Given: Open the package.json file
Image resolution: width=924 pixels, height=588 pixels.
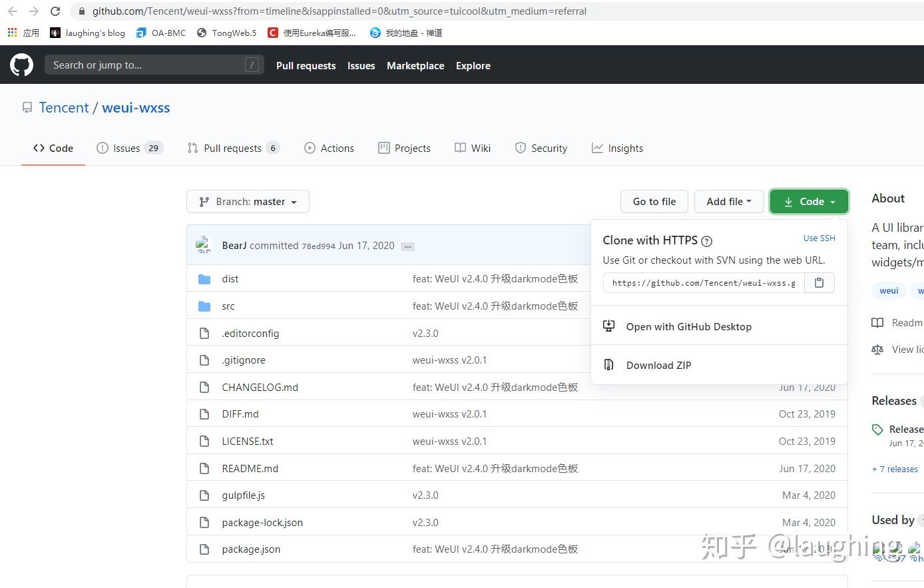Looking at the screenshot, I should pyautogui.click(x=251, y=549).
